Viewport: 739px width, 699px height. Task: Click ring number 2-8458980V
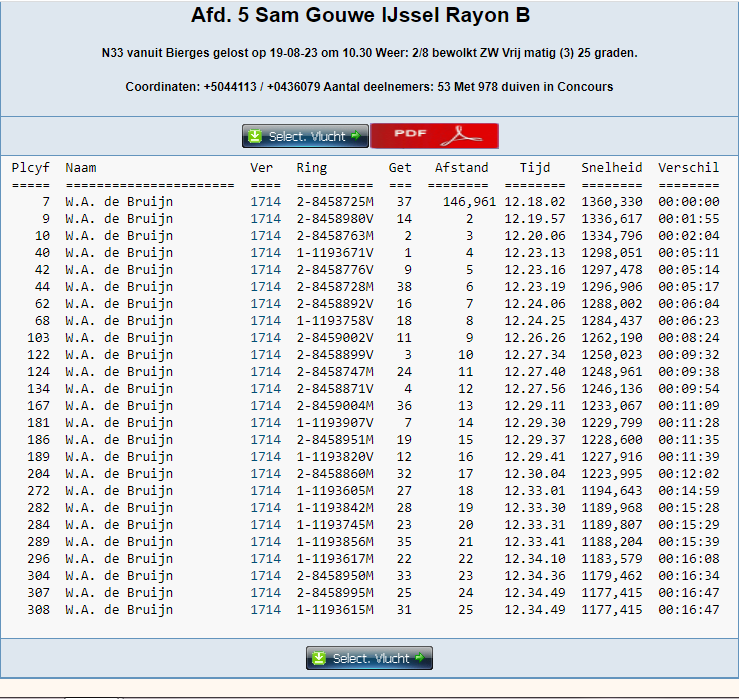[x=335, y=219]
